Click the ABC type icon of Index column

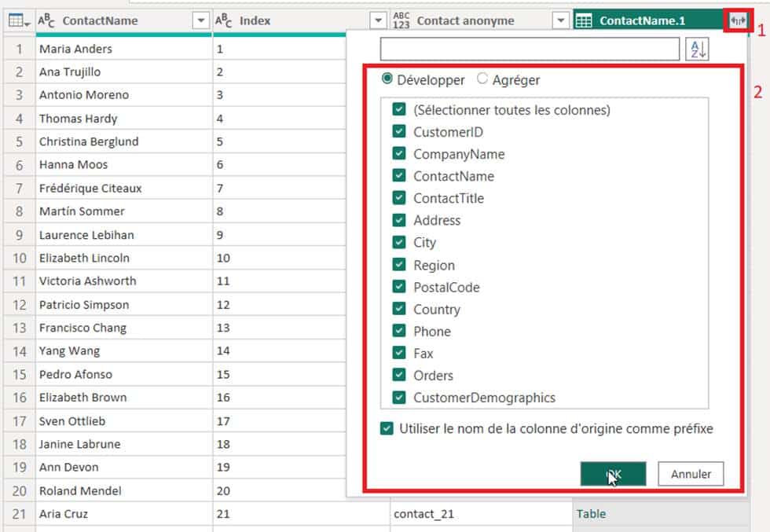click(224, 21)
